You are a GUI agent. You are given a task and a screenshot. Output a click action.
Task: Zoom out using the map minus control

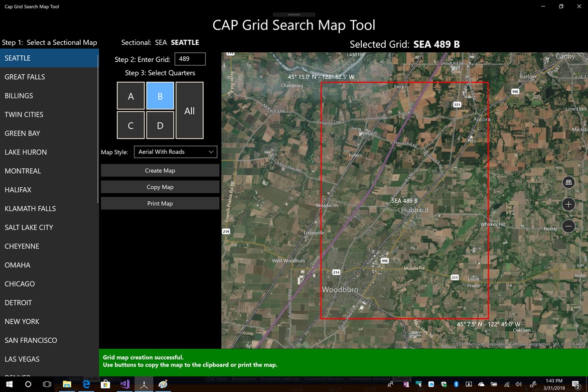(569, 226)
